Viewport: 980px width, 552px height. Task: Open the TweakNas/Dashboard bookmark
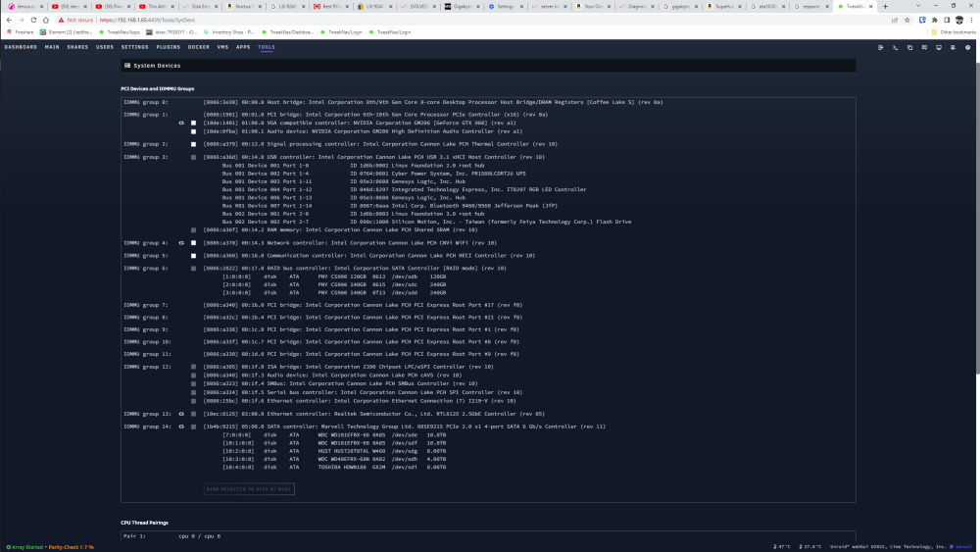pos(287,32)
